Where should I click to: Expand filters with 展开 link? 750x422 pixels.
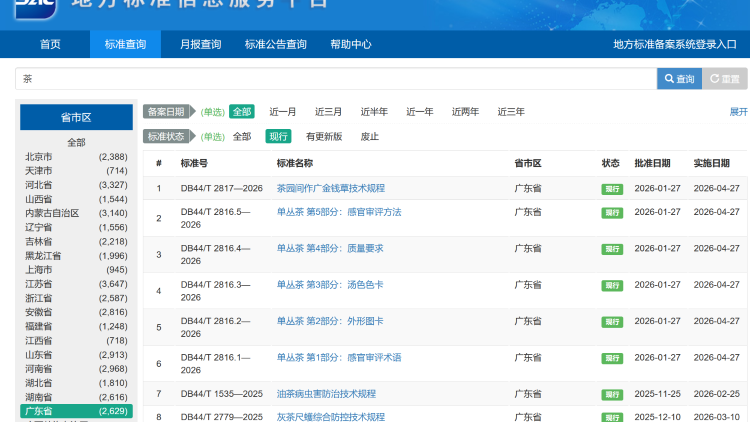tap(738, 112)
